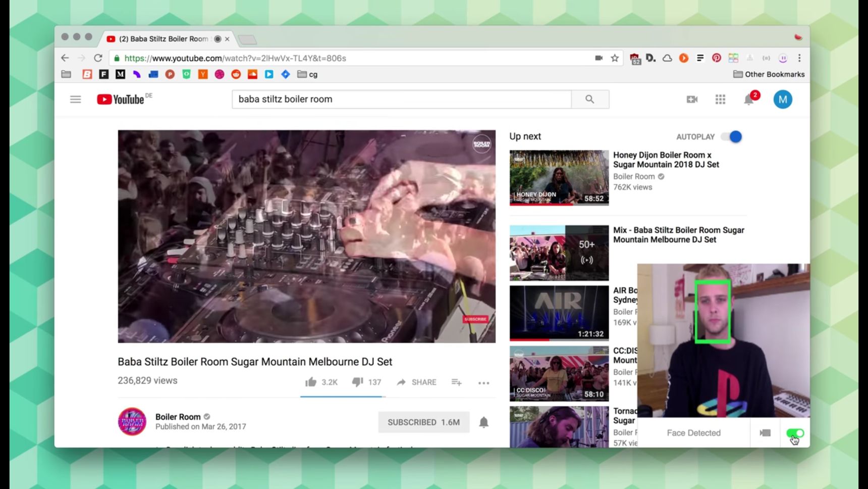The width and height of the screenshot is (868, 489).
Task: Open the upload video camera icon
Action: tap(692, 100)
